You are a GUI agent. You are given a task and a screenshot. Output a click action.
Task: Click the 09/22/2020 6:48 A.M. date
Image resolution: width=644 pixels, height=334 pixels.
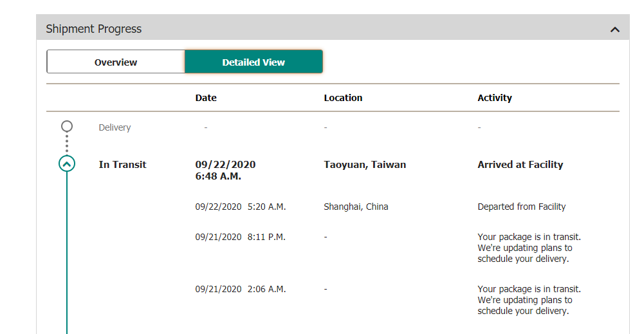point(225,170)
